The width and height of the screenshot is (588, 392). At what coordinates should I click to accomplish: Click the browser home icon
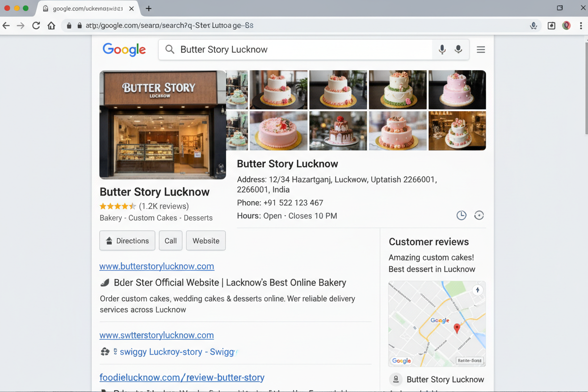point(52,25)
